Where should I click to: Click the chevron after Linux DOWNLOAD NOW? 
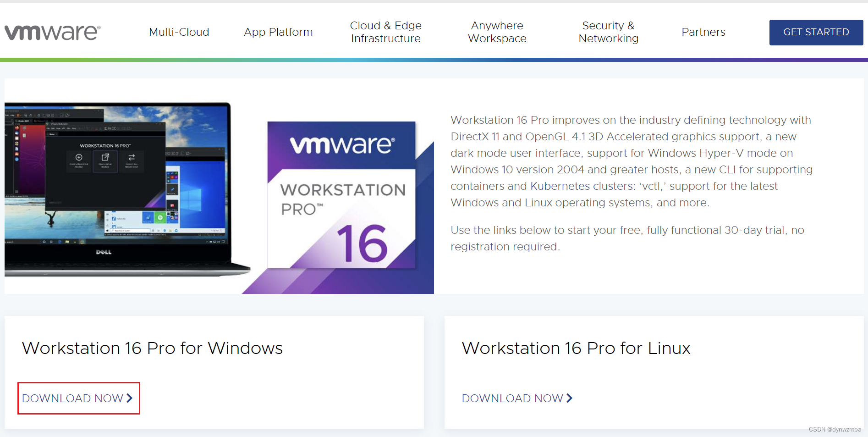[569, 398]
